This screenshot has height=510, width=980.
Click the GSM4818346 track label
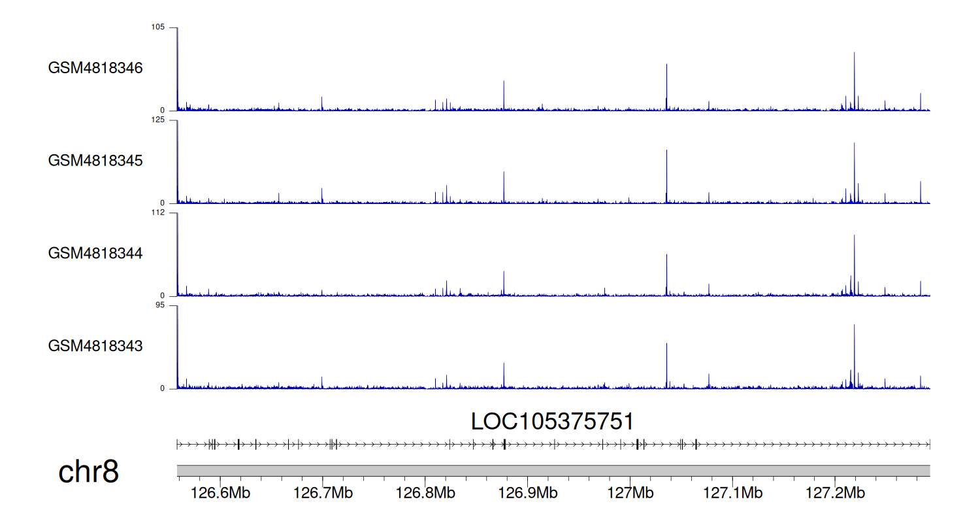point(95,68)
